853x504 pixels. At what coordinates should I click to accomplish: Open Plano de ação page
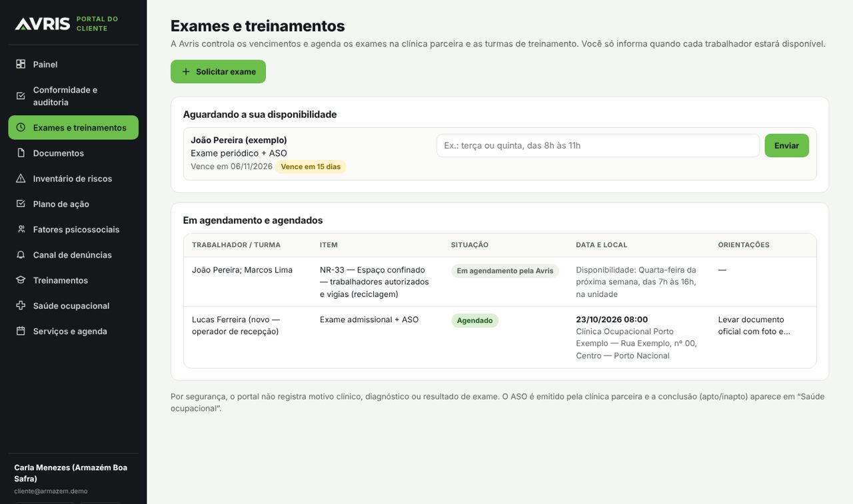point(73,204)
